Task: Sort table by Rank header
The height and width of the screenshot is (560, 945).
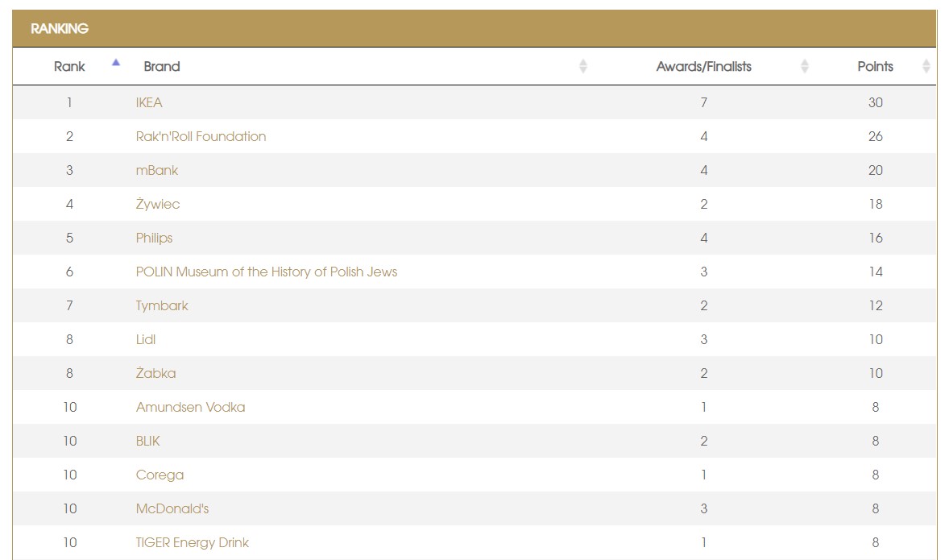Action: coord(69,67)
